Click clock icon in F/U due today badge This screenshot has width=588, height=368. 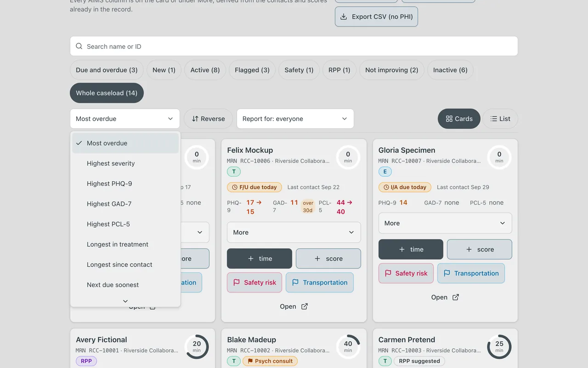pyautogui.click(x=235, y=187)
